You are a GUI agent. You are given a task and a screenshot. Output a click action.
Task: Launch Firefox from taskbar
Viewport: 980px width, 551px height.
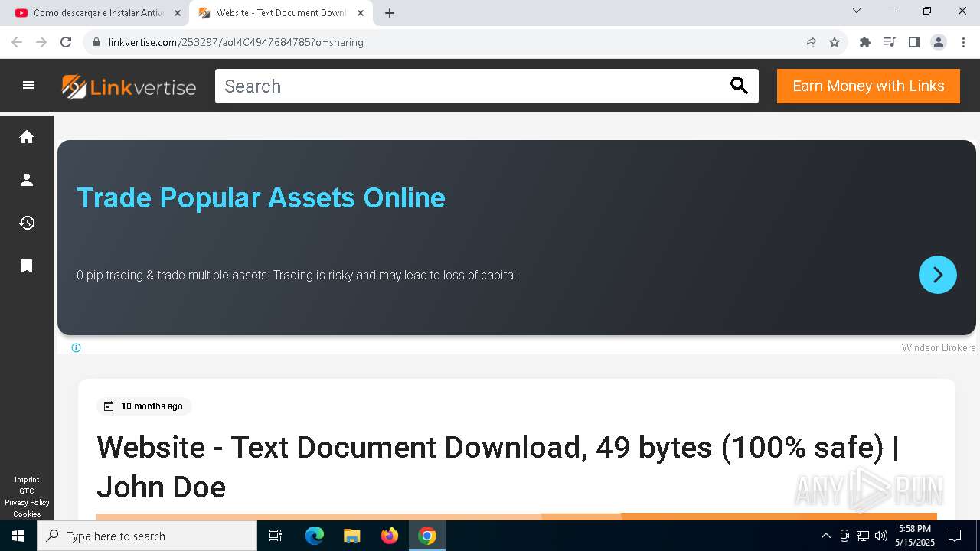tap(390, 536)
